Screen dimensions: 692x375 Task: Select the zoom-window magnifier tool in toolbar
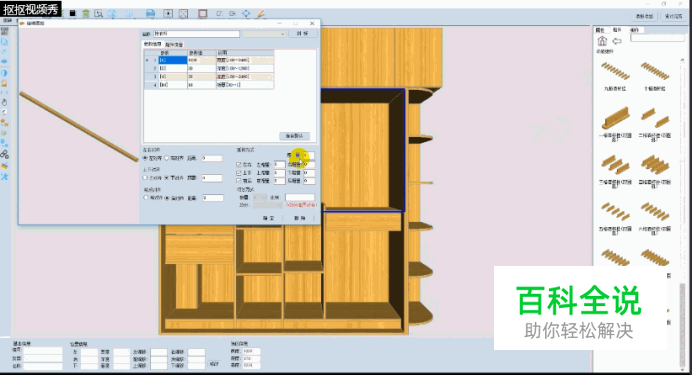pos(98,14)
